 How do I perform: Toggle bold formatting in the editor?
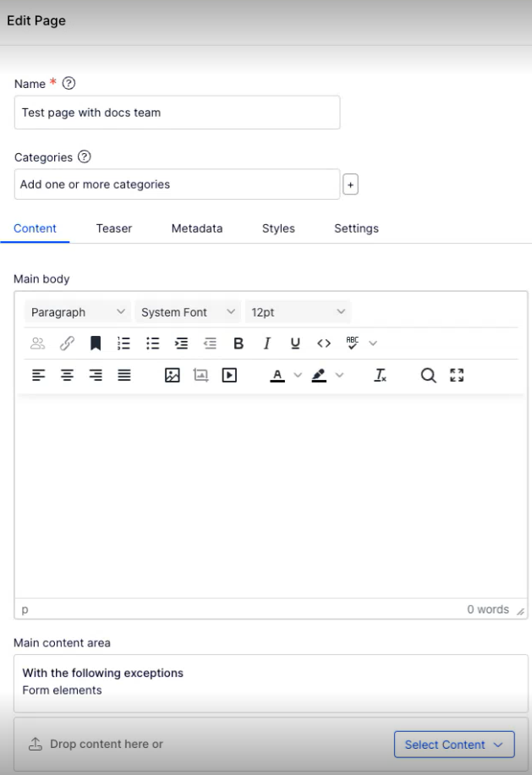(238, 343)
